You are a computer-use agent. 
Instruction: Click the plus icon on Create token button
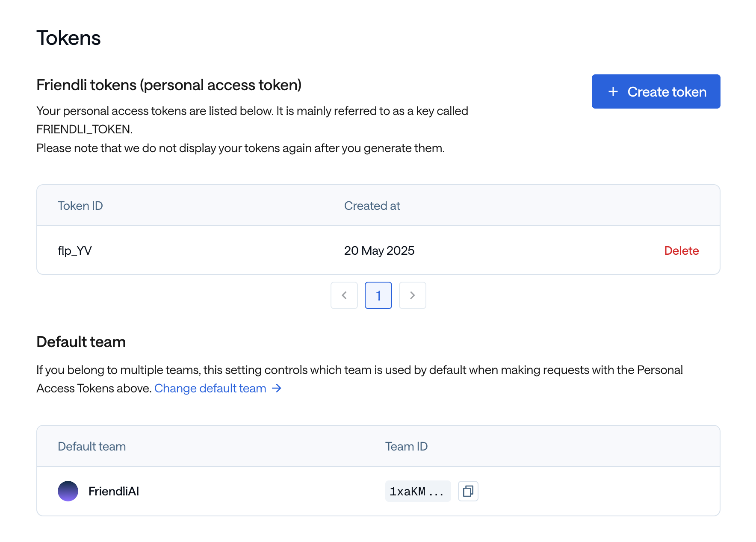click(x=614, y=91)
